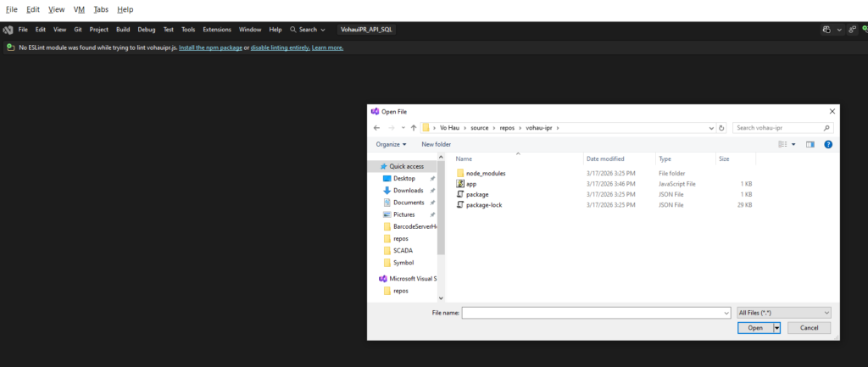Click the File name input field
The height and width of the screenshot is (367, 868).
[592, 313]
